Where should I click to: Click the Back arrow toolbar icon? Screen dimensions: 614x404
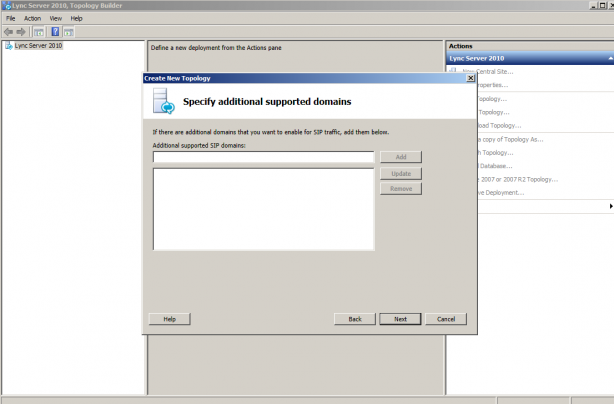pos(8,32)
